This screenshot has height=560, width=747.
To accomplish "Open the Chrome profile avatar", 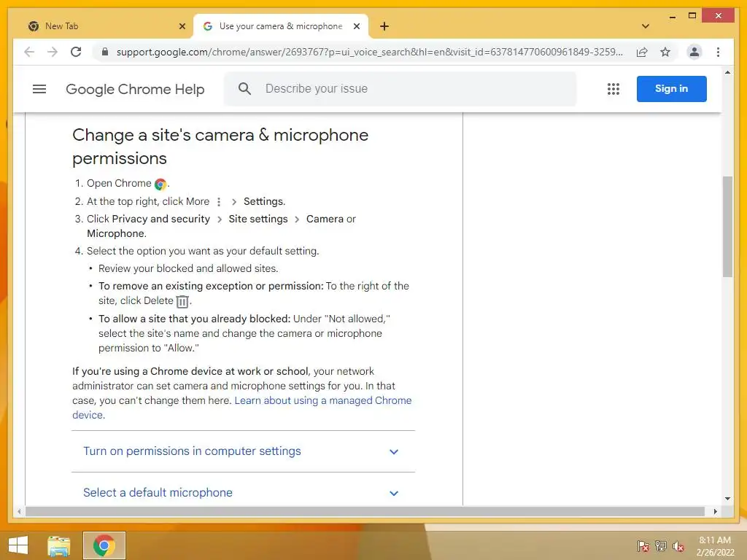I will click(694, 52).
